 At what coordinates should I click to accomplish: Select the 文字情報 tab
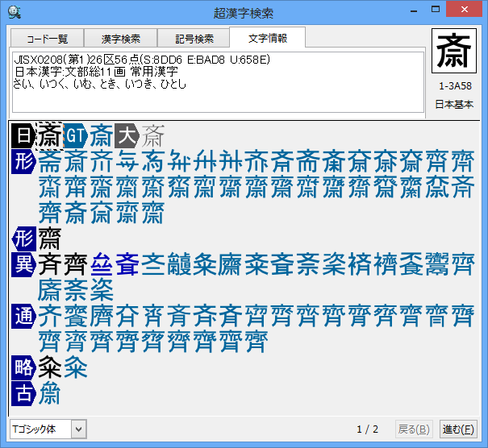tap(267, 38)
